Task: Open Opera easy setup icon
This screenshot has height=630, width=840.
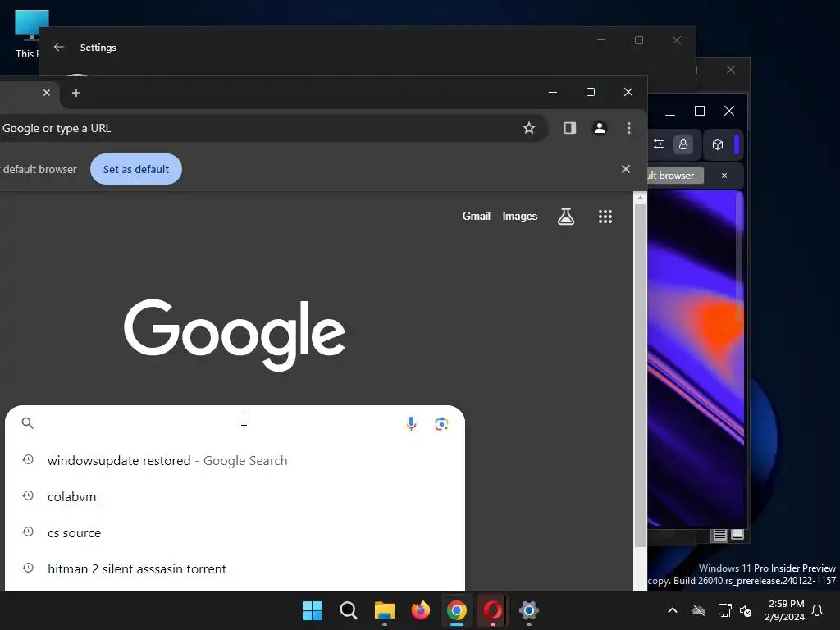Action: [x=659, y=144]
